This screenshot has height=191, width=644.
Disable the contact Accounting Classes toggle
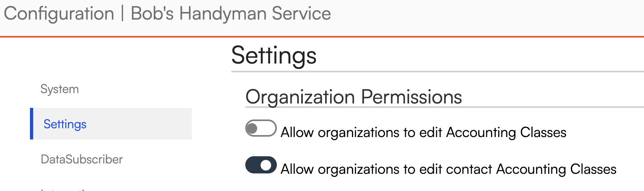coord(261,165)
